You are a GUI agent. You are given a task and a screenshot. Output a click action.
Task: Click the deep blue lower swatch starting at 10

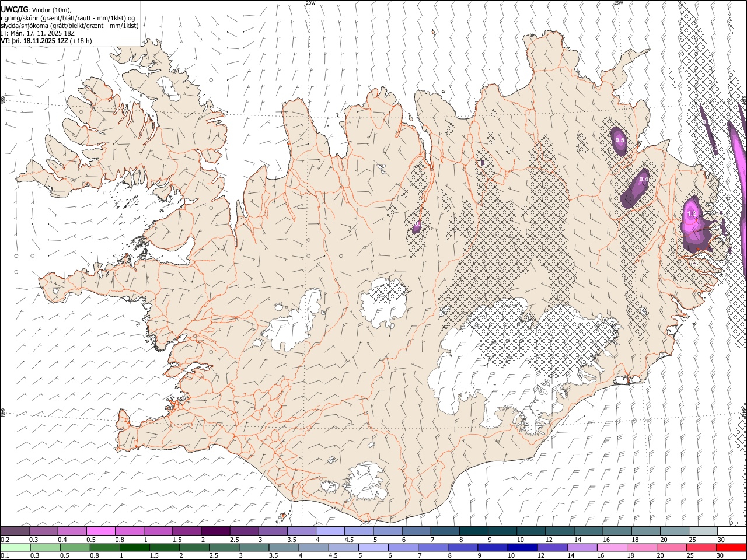click(521, 547)
